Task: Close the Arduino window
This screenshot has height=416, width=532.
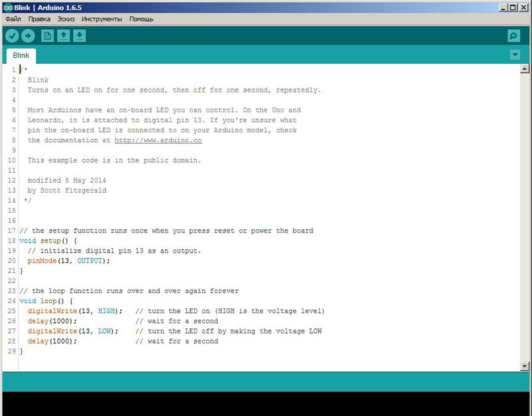Action: tap(523, 7)
